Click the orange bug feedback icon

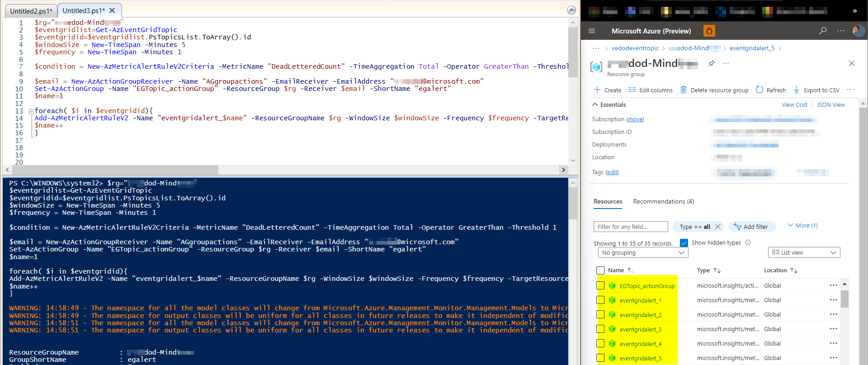(x=709, y=31)
